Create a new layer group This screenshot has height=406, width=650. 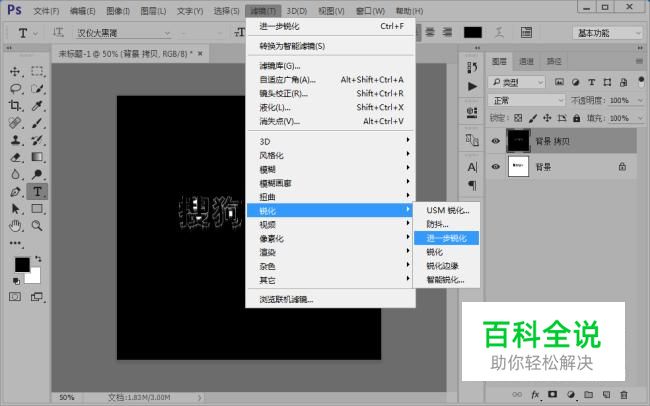click(588, 394)
